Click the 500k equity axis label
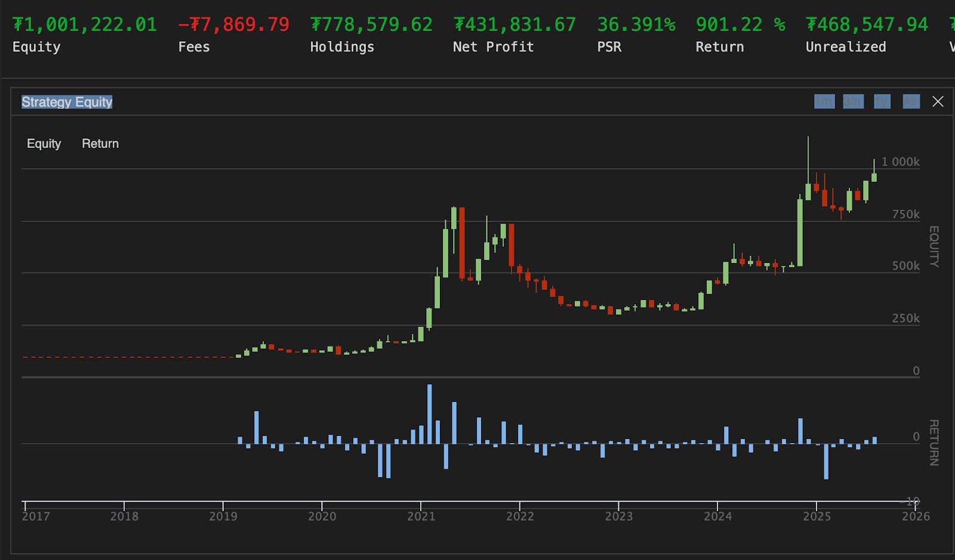This screenshot has width=955, height=560. (x=906, y=266)
